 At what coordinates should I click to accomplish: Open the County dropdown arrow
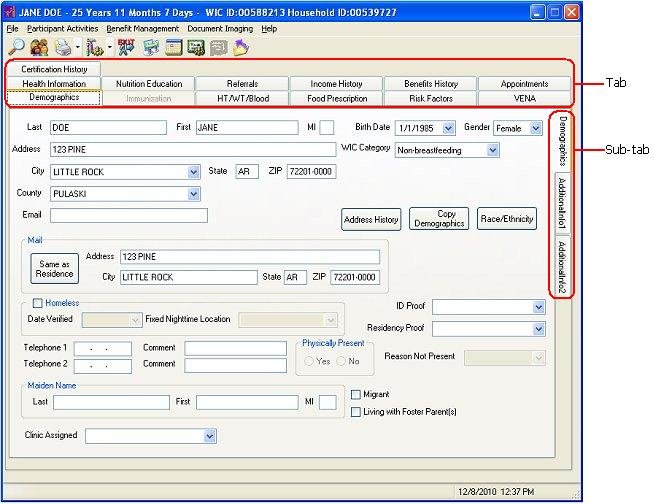pos(193,194)
